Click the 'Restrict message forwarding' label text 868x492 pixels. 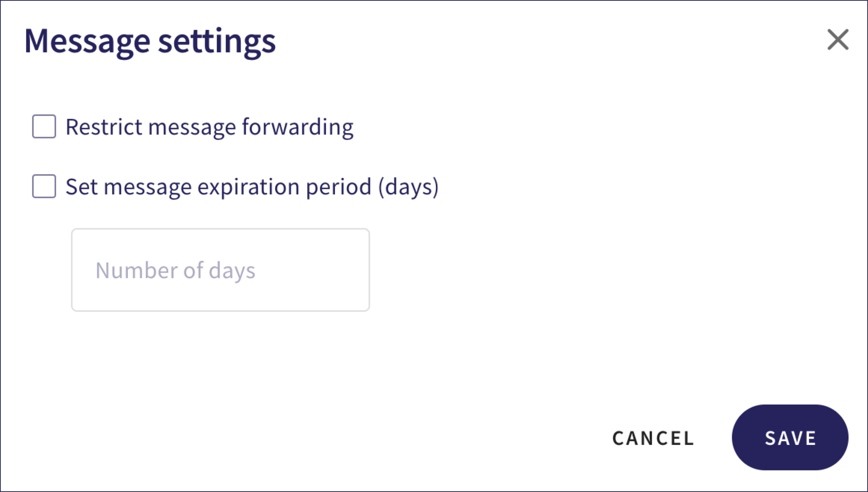pyautogui.click(x=209, y=127)
